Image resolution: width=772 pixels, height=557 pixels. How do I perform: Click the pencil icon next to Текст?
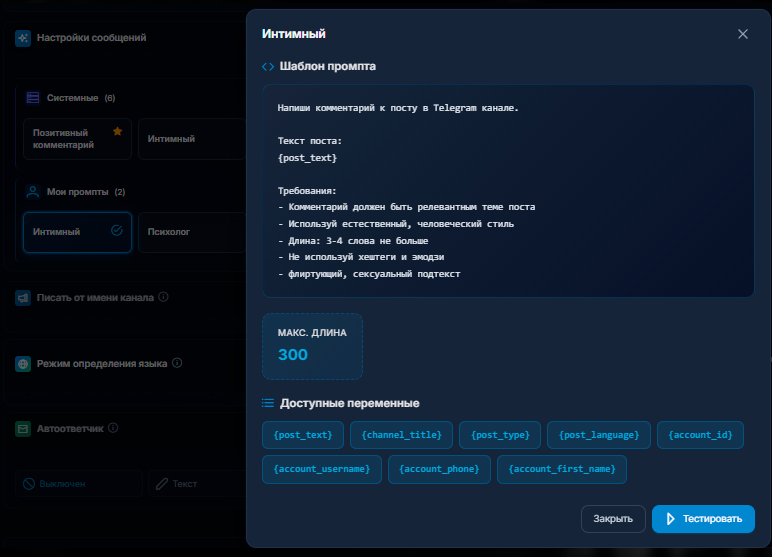[162, 484]
